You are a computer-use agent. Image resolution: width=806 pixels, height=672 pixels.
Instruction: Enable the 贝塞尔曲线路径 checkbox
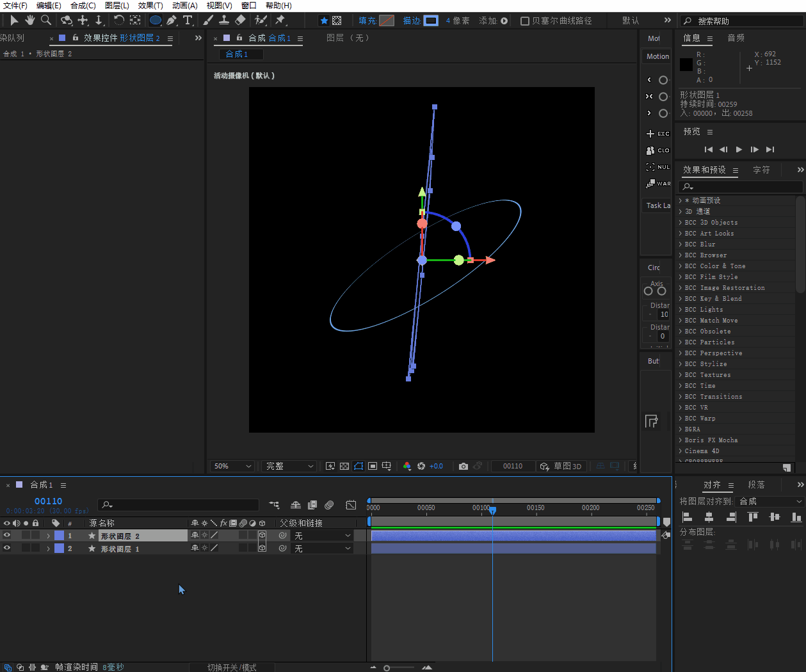click(x=525, y=21)
